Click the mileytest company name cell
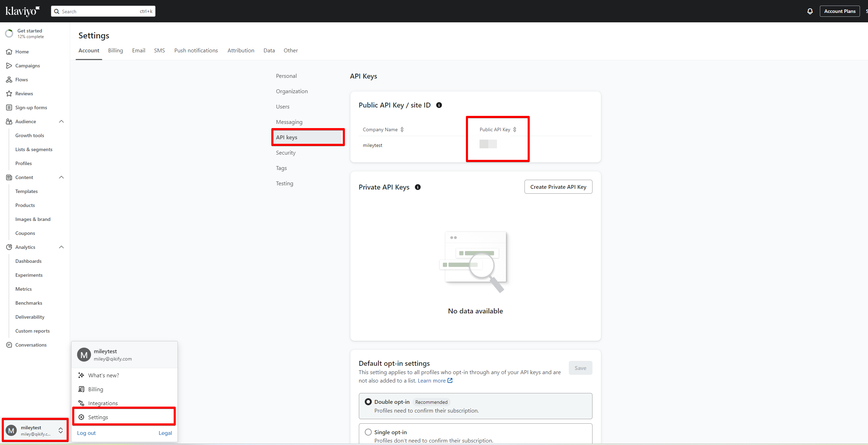 [x=372, y=145]
